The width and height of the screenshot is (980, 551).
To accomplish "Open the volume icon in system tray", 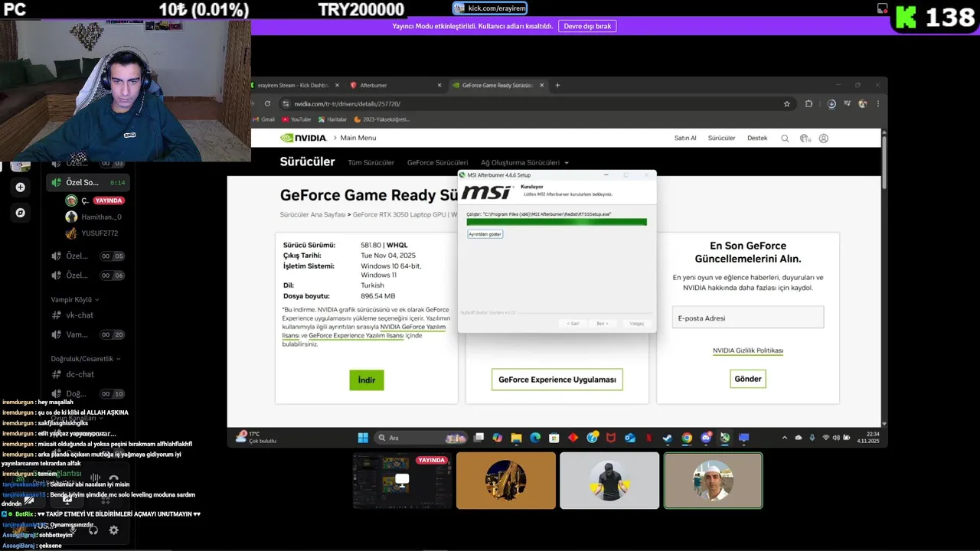I will 836,438.
